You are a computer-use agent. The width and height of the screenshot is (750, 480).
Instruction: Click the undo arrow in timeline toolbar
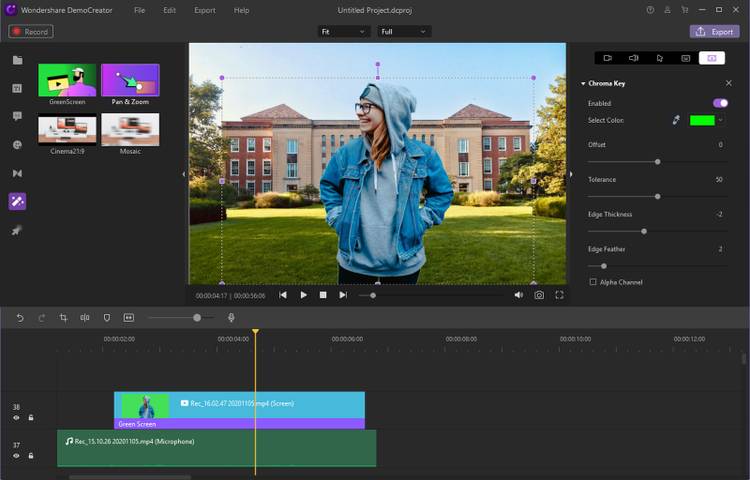coord(20,317)
